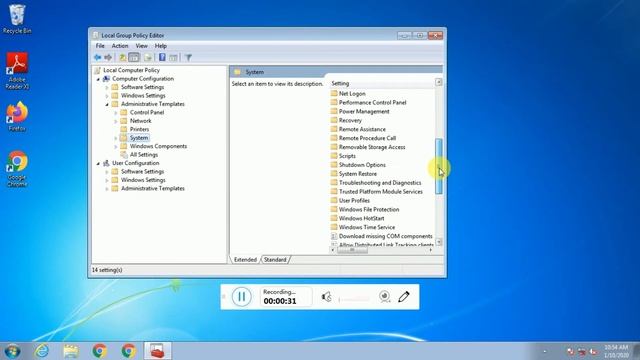Click the pencil annotation icon in the recorder
Screen dimensions: 640x360
click(x=404, y=297)
